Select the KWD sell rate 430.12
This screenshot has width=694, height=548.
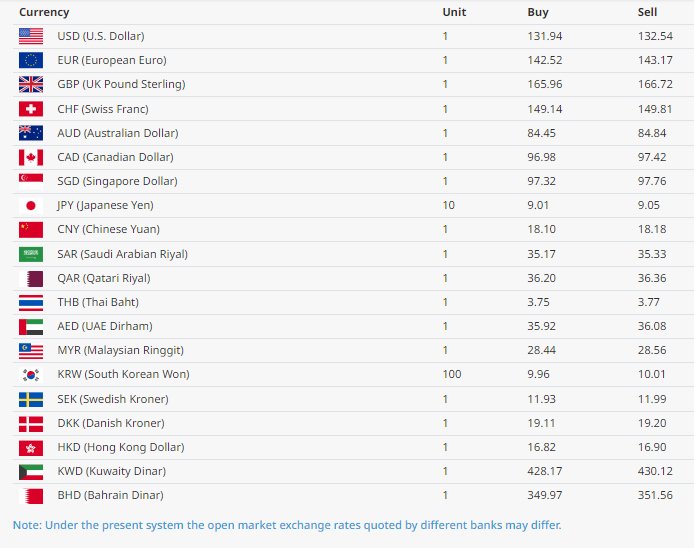click(x=655, y=471)
